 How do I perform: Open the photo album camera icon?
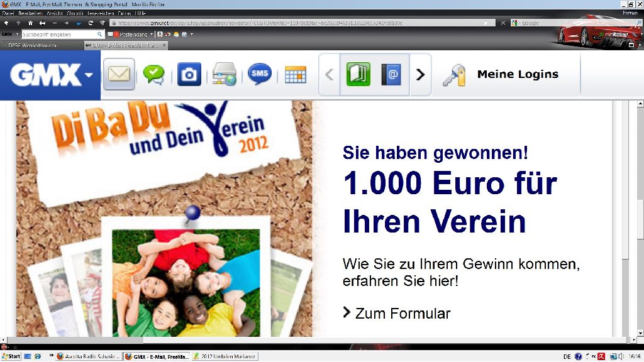pos(189,74)
